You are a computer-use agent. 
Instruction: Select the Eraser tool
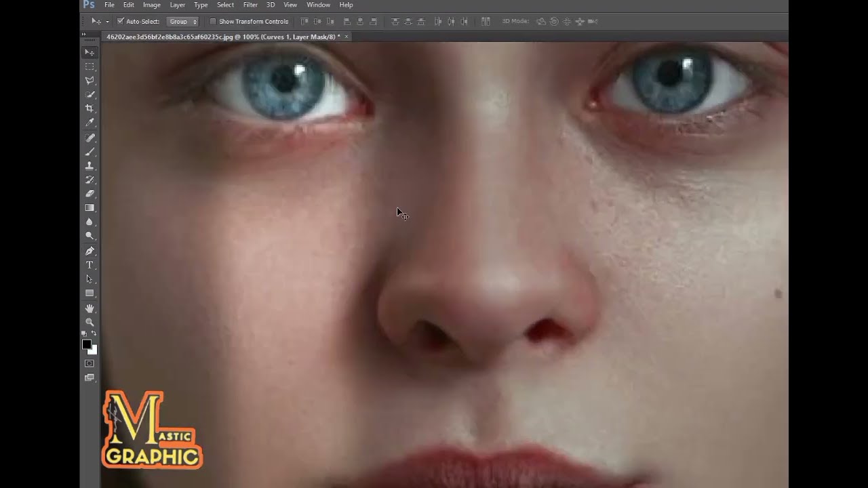pyautogui.click(x=90, y=194)
